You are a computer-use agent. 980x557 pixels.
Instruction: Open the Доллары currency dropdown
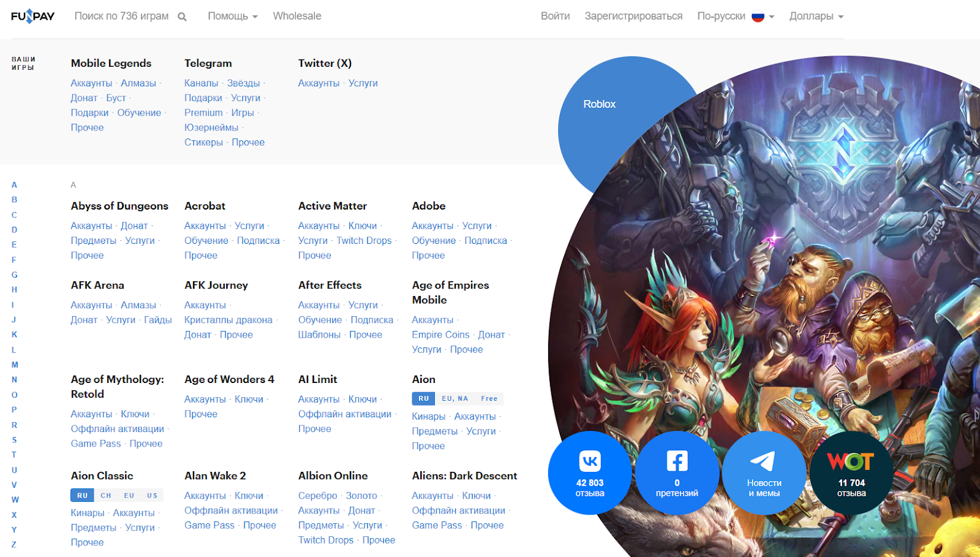[816, 16]
